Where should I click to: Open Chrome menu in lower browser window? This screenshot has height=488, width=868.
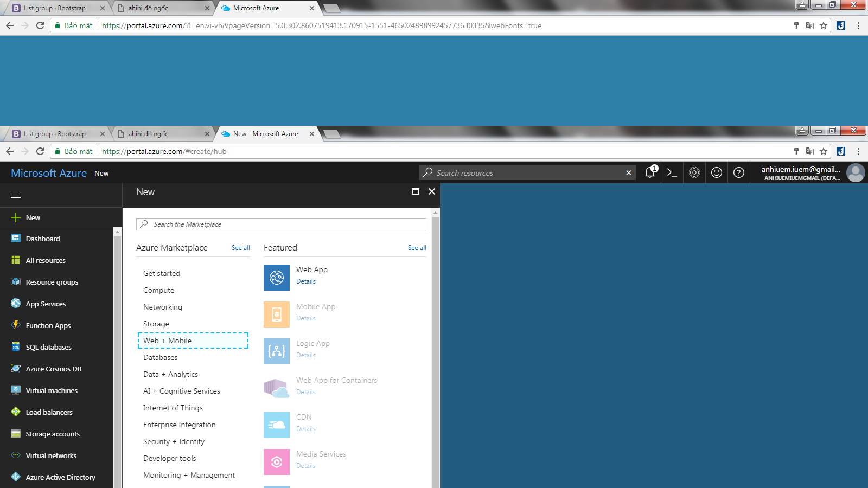point(858,151)
